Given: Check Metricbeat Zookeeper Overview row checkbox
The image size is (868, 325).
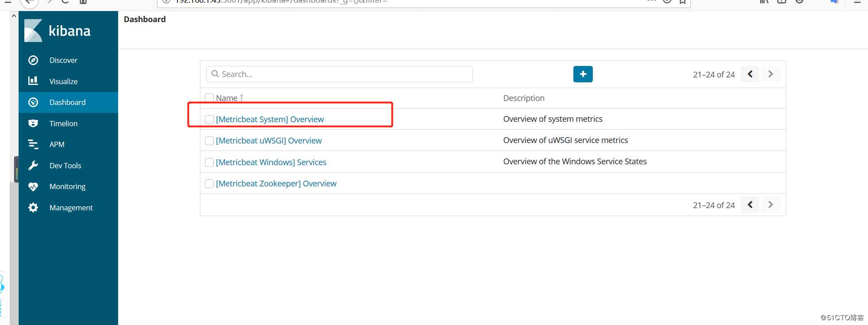Looking at the screenshot, I should point(209,184).
